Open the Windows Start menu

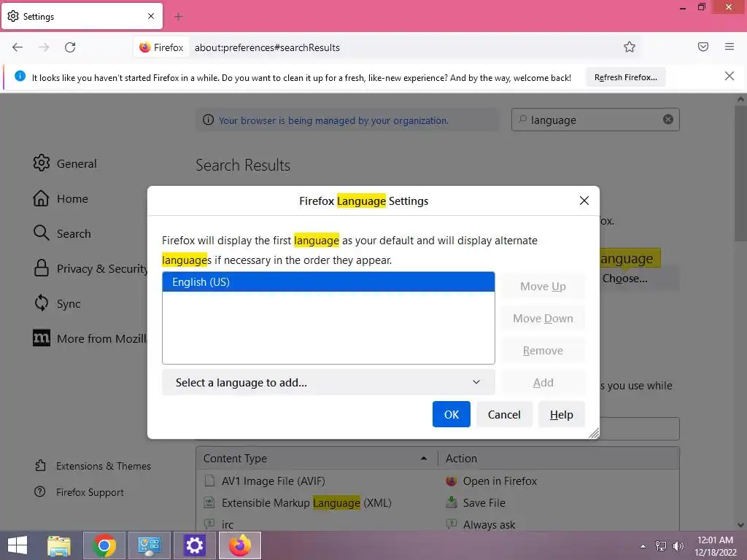(x=18, y=545)
